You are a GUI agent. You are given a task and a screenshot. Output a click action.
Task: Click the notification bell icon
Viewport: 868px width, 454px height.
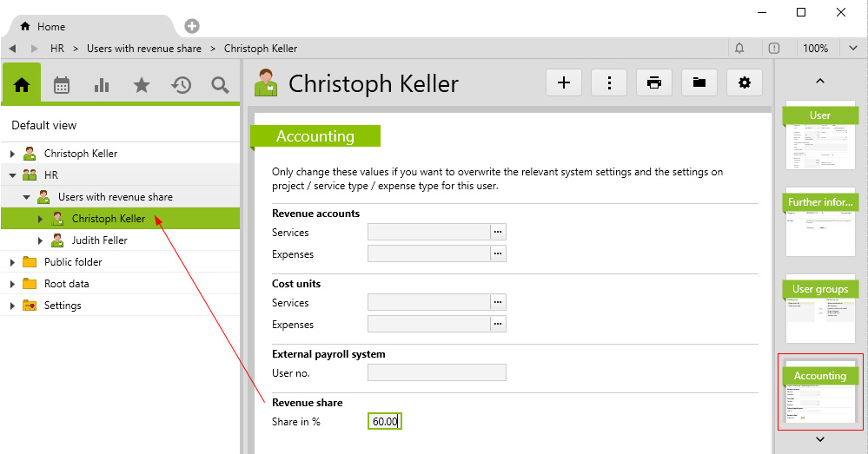[739, 49]
